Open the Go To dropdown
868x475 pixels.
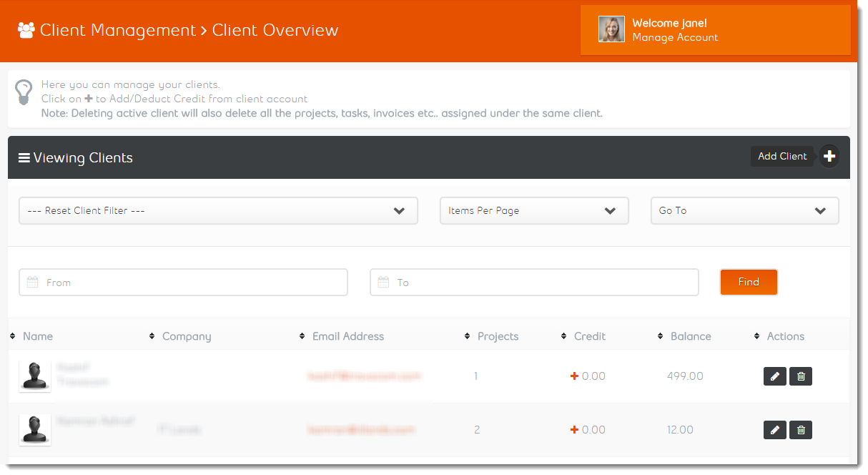tap(744, 211)
